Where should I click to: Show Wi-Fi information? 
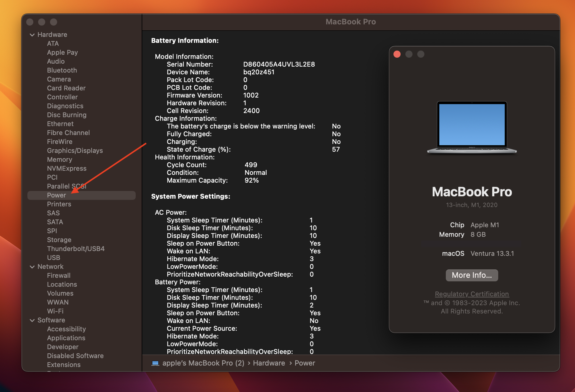tap(55, 311)
